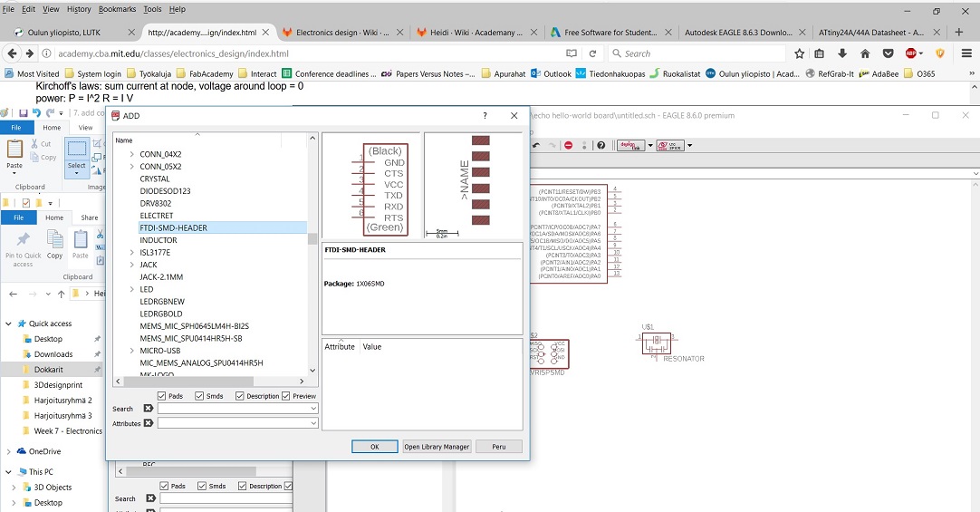Open dropdown arrow next to design link

click(x=650, y=146)
